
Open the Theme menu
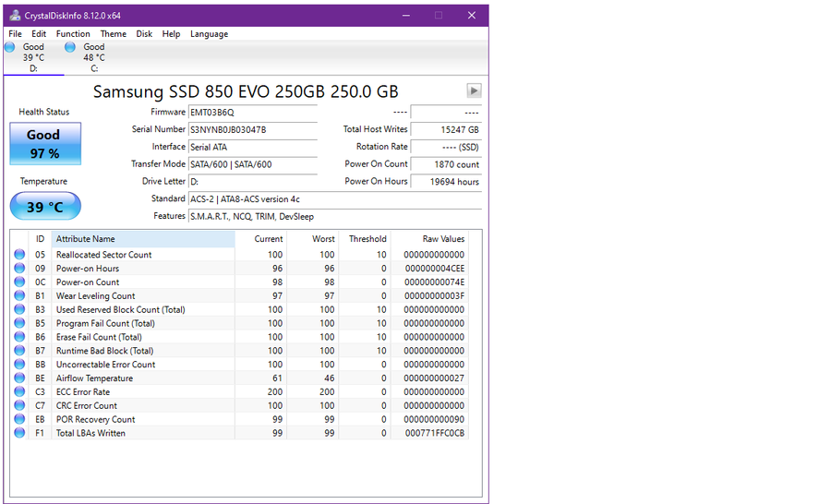click(x=114, y=34)
